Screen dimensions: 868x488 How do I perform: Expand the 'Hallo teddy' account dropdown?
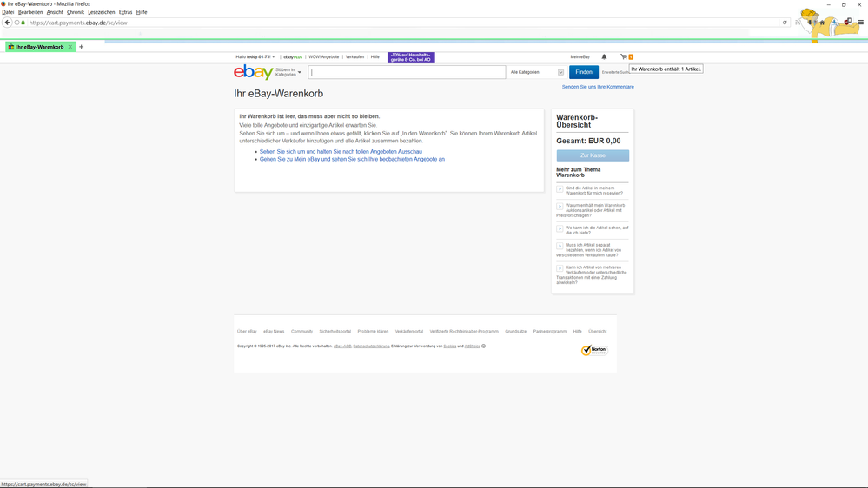point(255,56)
